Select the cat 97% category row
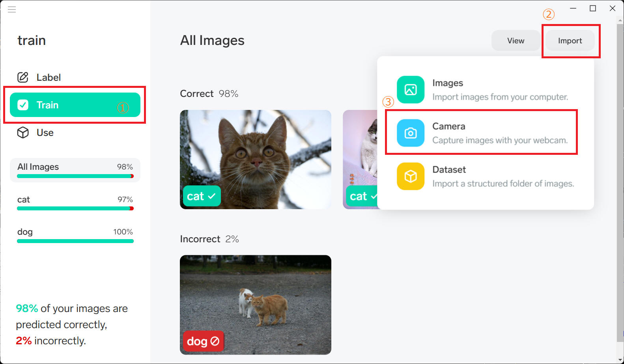The width and height of the screenshot is (624, 364). (x=75, y=202)
